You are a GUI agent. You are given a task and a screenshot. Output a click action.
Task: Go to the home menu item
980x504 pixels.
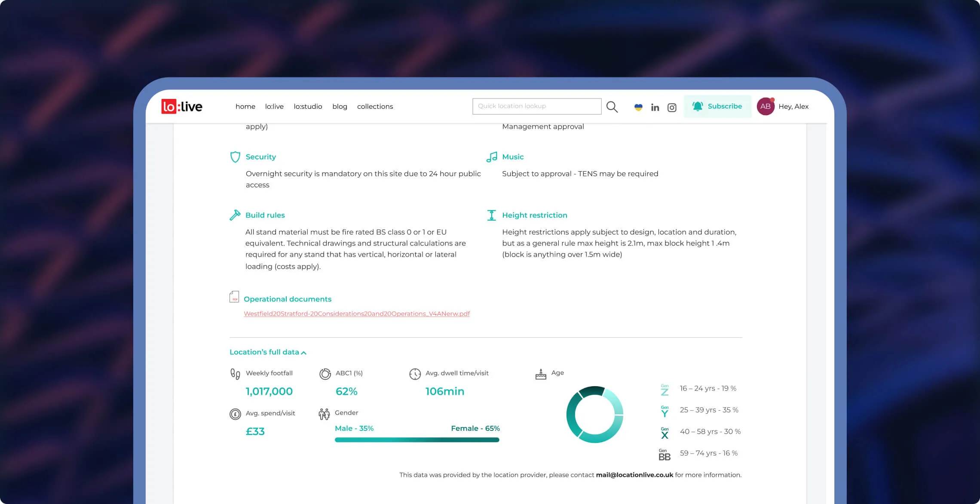coord(245,106)
